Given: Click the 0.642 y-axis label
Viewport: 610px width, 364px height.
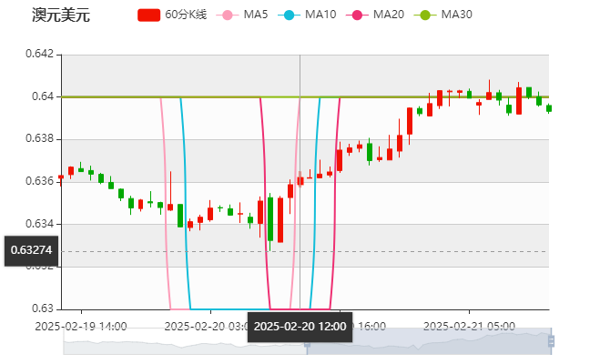Looking at the screenshot, I should tap(40, 54).
